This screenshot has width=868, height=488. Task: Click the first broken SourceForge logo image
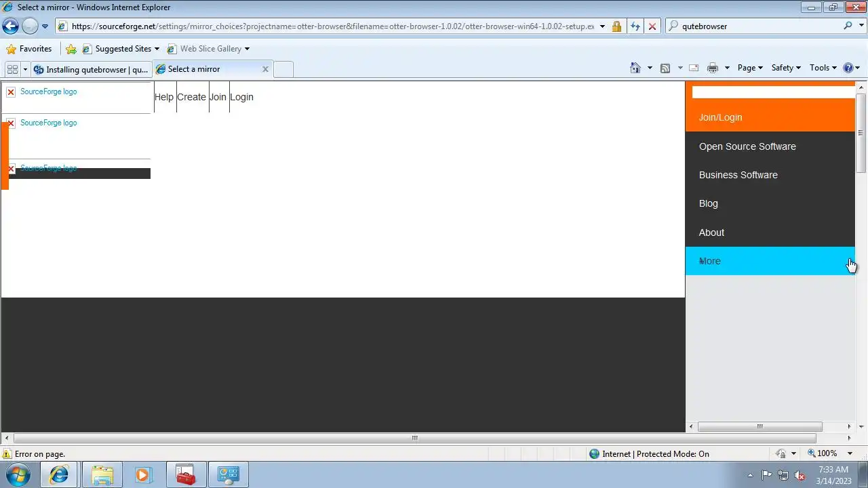point(11,92)
